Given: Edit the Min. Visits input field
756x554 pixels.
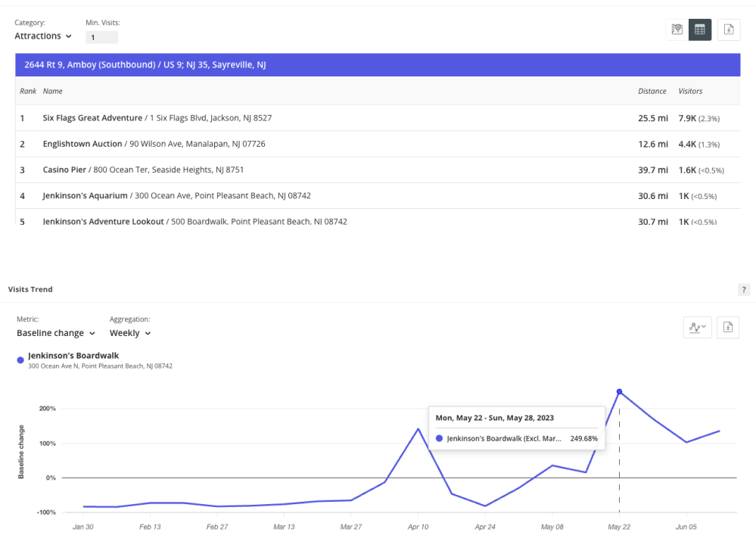Looking at the screenshot, I should tap(101, 37).
